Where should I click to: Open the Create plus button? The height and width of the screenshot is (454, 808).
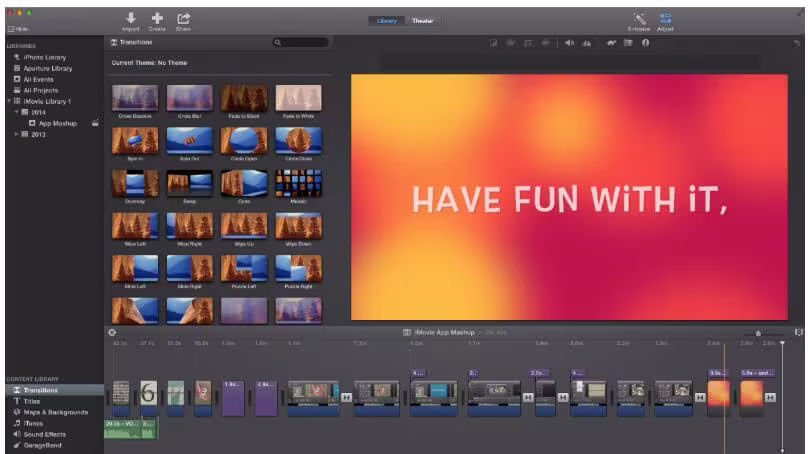157,19
